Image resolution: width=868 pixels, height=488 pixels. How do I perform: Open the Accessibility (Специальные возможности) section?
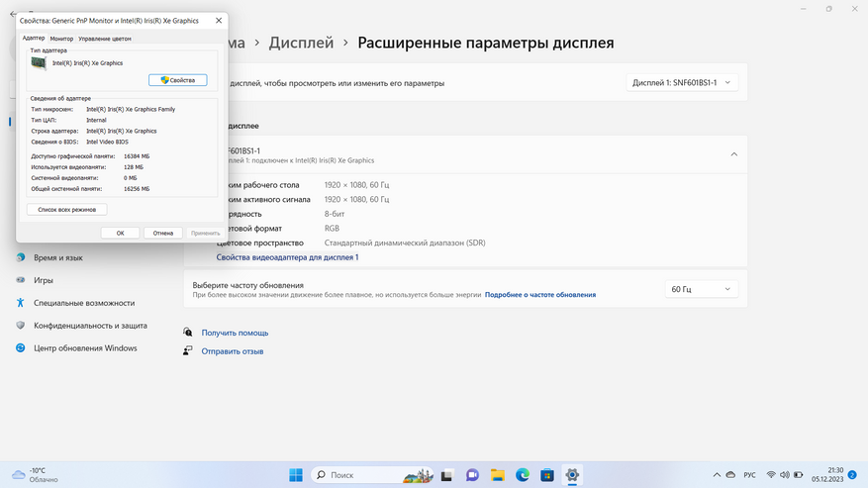(x=83, y=303)
